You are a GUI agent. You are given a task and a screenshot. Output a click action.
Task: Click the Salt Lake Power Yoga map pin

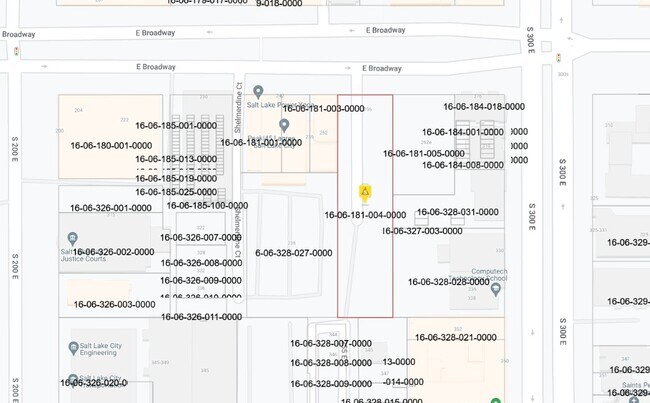tap(258, 92)
